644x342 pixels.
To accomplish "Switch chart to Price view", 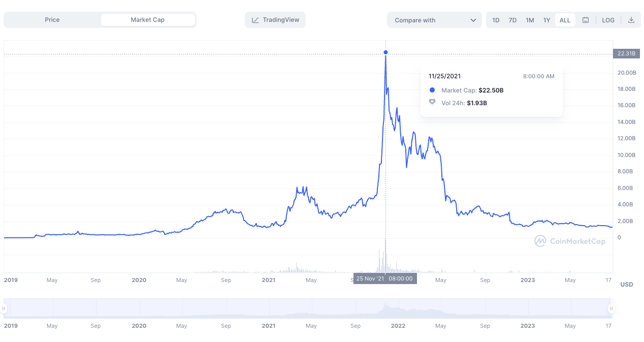I will [53, 19].
